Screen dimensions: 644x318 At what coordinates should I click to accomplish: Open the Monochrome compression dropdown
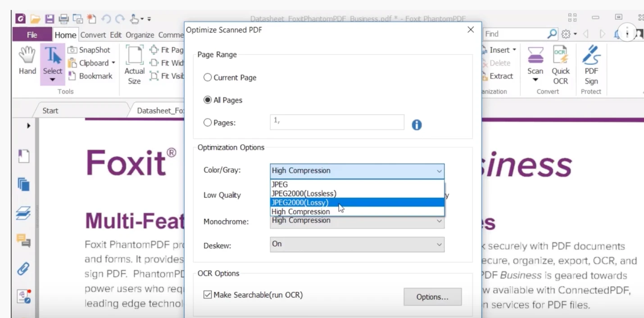(357, 220)
